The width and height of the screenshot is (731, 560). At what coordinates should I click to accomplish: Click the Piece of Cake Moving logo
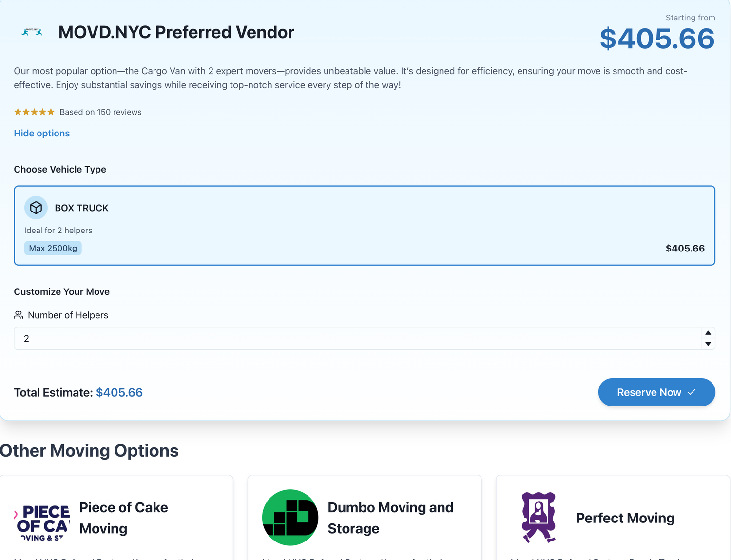coord(43,522)
